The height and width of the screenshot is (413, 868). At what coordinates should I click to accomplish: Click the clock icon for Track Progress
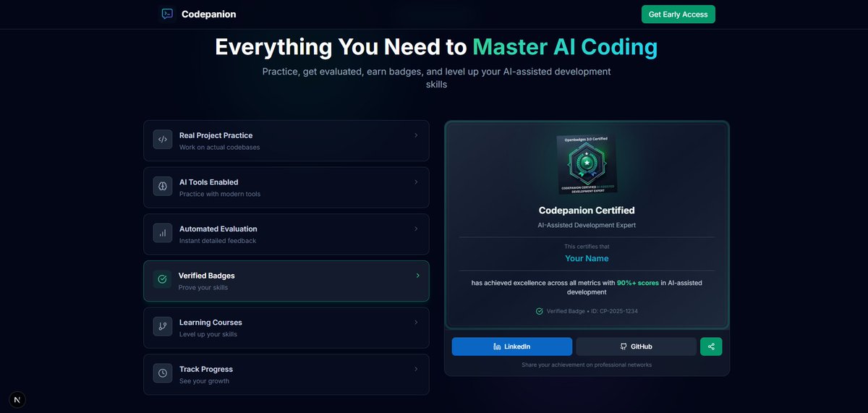(163, 373)
